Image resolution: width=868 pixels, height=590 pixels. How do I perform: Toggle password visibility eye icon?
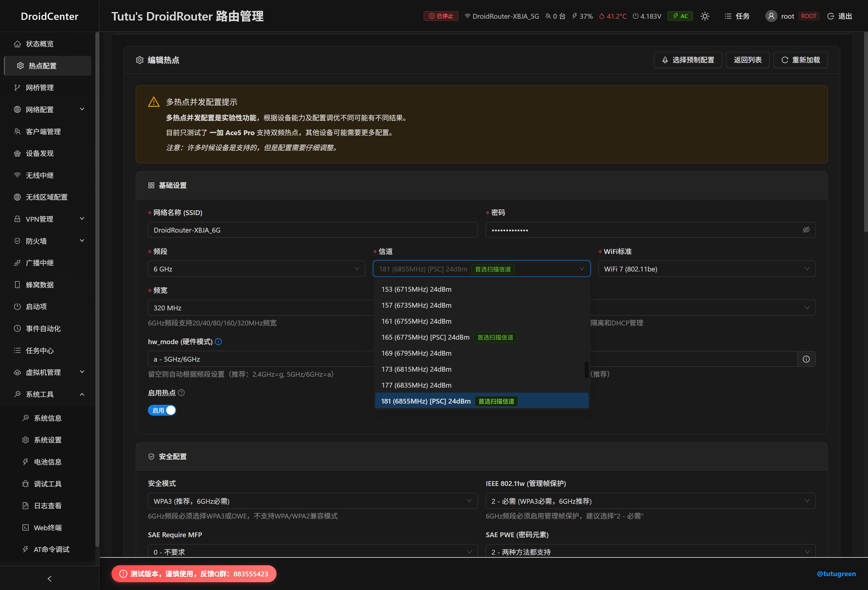click(806, 230)
